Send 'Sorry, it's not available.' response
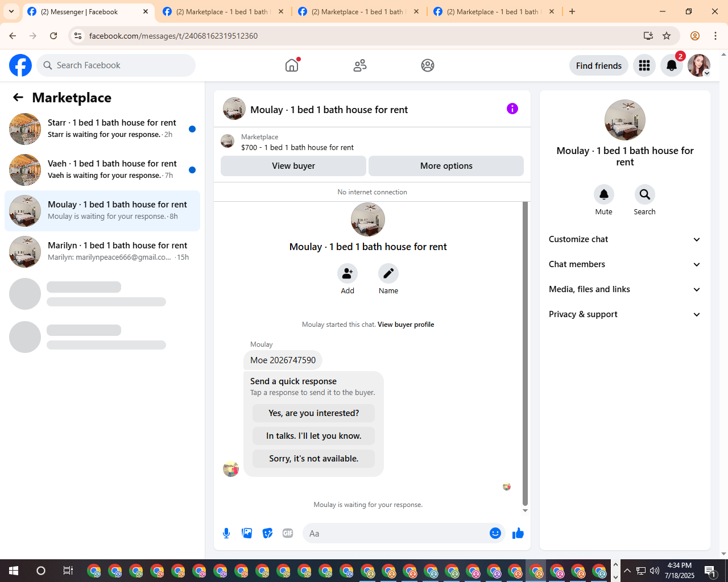The image size is (728, 582). [x=314, y=459]
